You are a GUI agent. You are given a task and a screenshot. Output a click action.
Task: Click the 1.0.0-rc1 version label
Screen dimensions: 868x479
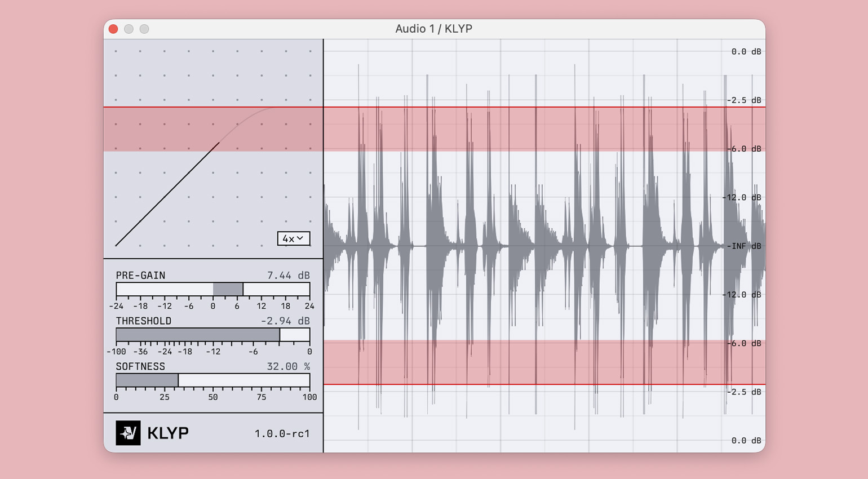click(x=282, y=434)
